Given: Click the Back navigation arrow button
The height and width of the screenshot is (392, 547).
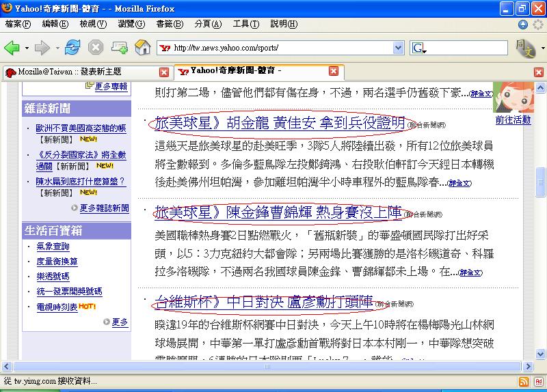Looking at the screenshot, I should (12, 48).
